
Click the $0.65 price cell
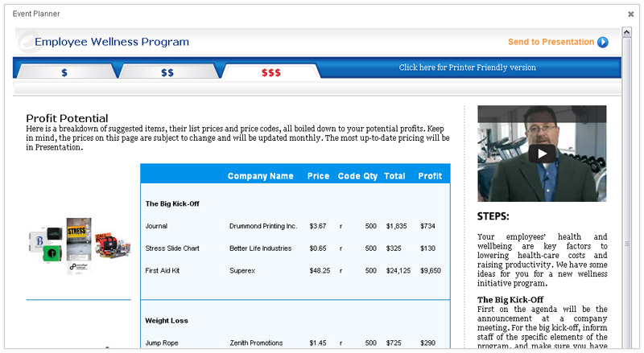[x=318, y=248]
